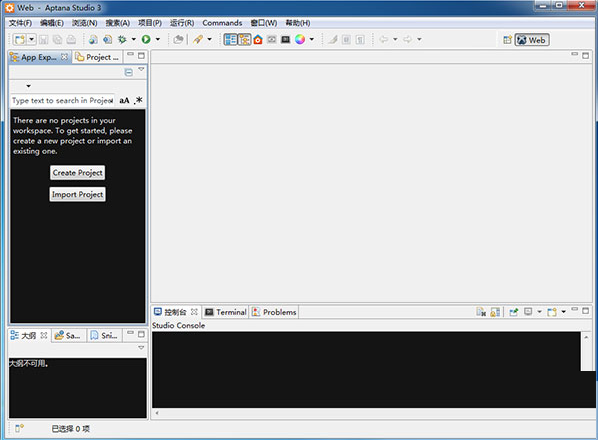The image size is (598, 440).
Task: Expand the Run button dropdown arrow
Action: tap(158, 39)
